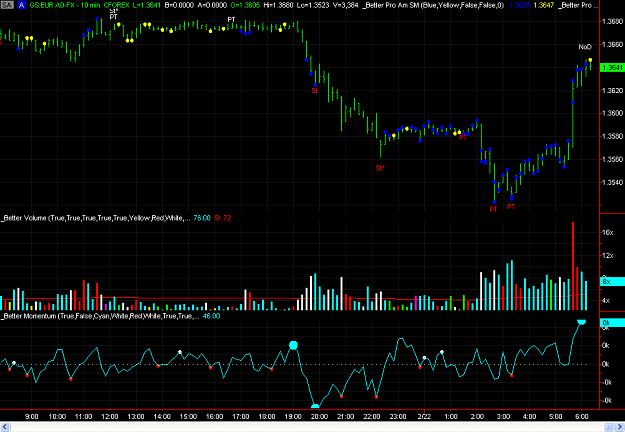Click the red 51.72 volume value
This screenshot has width=625, height=432.
point(222,218)
